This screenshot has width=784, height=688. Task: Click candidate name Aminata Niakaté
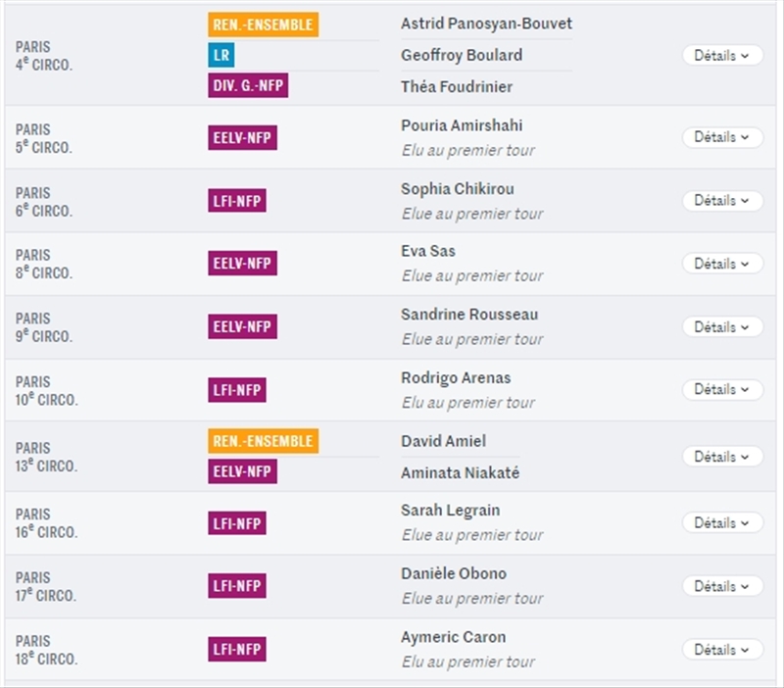(x=460, y=472)
